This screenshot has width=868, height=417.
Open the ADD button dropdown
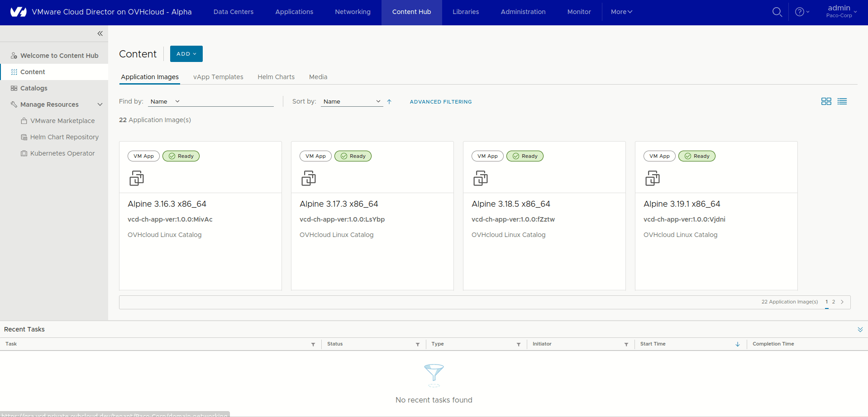[x=186, y=53]
